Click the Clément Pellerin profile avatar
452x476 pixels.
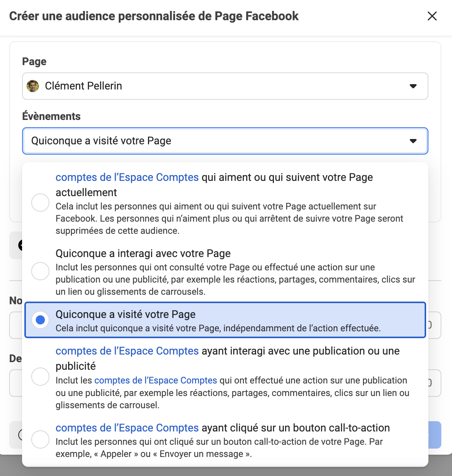(33, 86)
